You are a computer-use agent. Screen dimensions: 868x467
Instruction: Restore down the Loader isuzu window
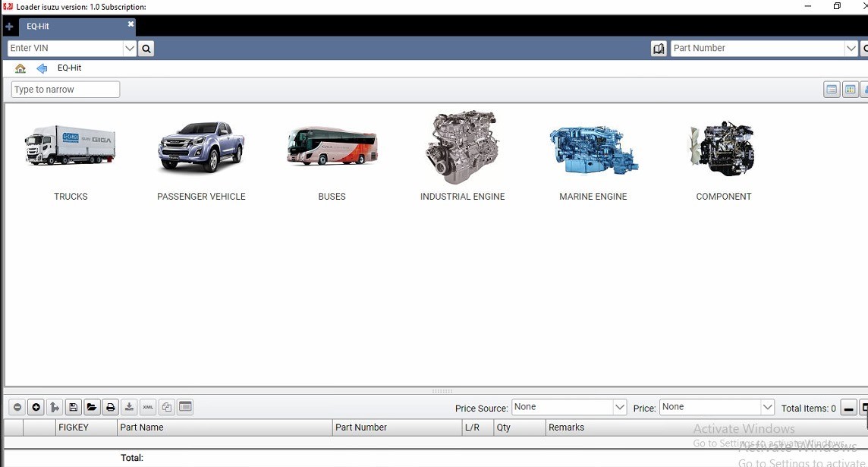(837, 6)
